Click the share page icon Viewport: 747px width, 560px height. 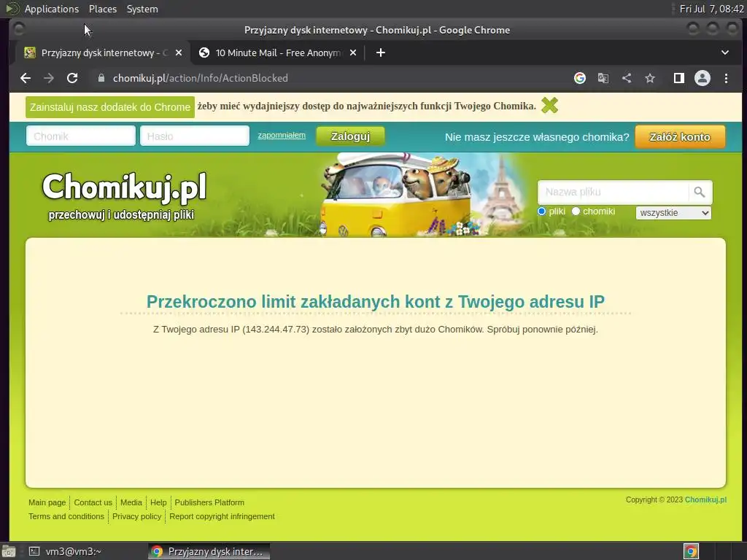click(627, 78)
